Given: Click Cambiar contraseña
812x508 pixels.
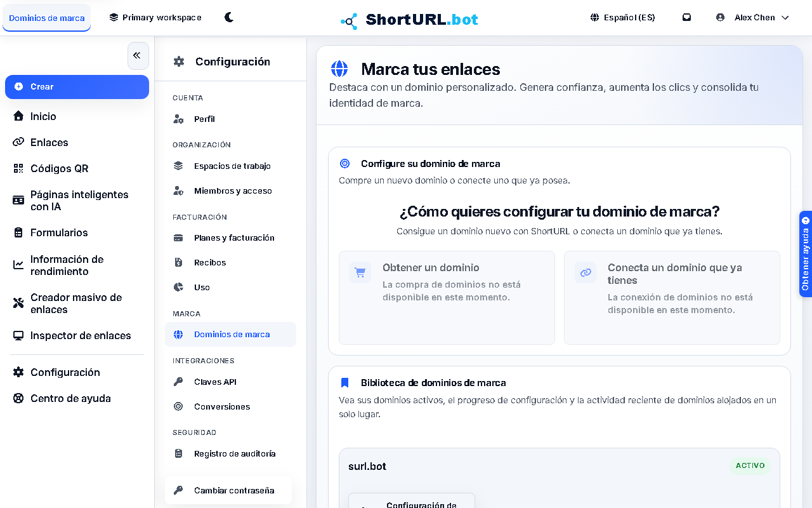Looking at the screenshot, I should coord(228,490).
